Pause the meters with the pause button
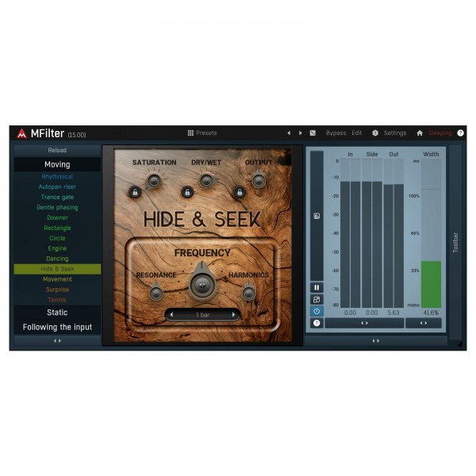The width and height of the screenshot is (476, 476). pyautogui.click(x=317, y=287)
